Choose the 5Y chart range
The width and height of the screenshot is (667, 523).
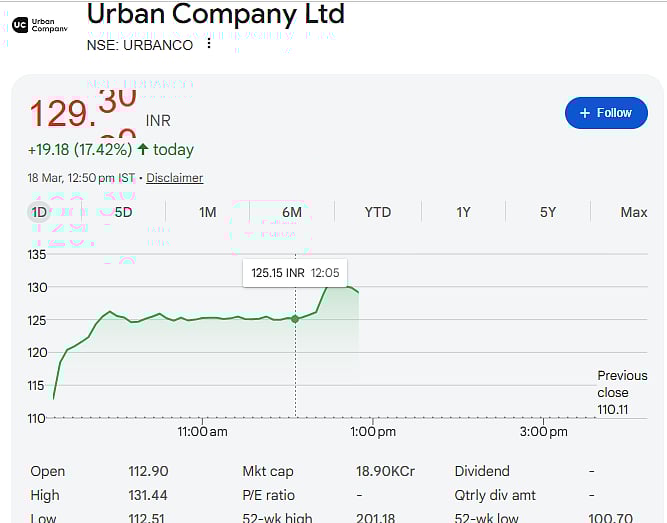tap(548, 212)
